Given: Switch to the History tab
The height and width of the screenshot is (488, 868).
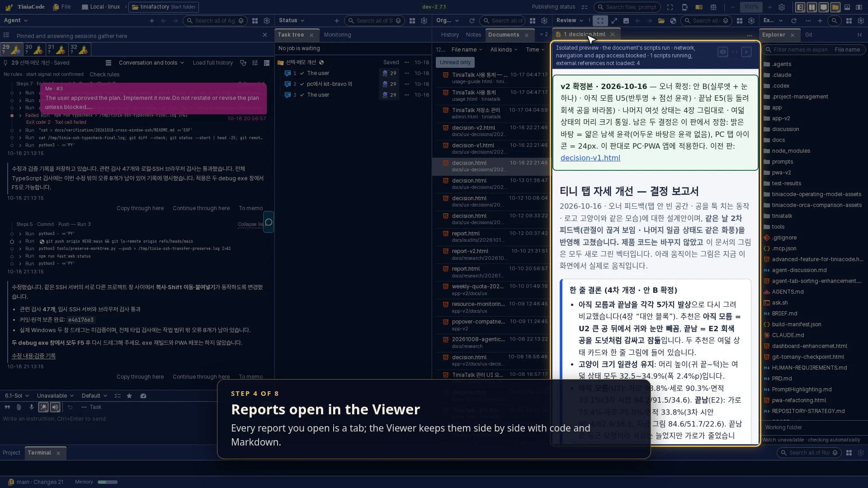Looking at the screenshot, I should 450,35.
